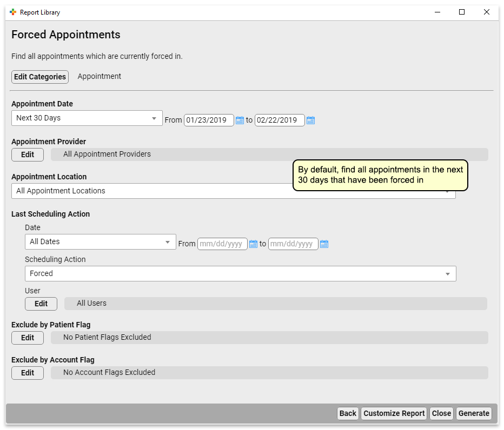Go Back to the previous screen

pos(348,413)
